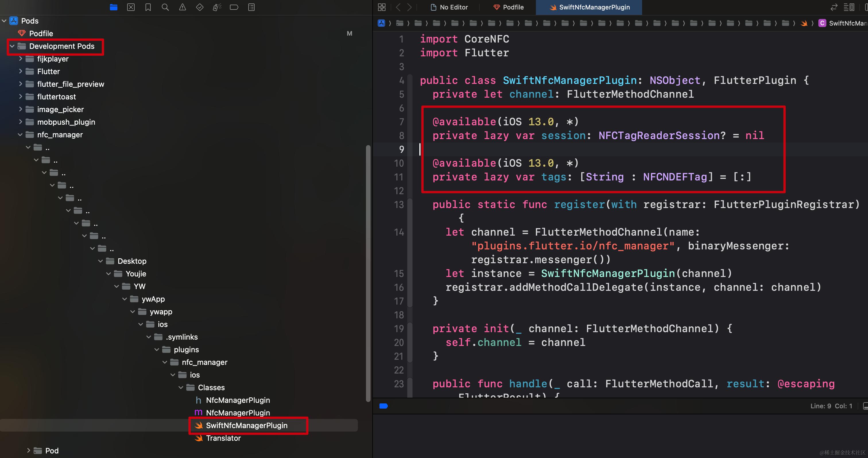
Task: Toggle the debug area blue indicator
Action: pos(383,406)
